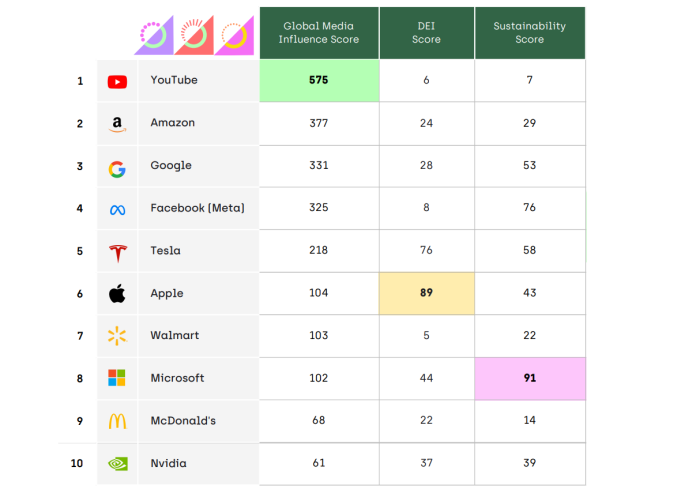Viewport: 696px width, 493px height.
Task: Click the YouTube logo icon
Action: (117, 81)
